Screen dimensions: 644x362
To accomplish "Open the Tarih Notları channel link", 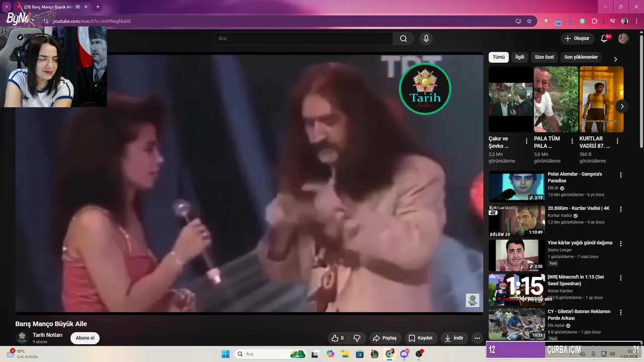I will [48, 335].
